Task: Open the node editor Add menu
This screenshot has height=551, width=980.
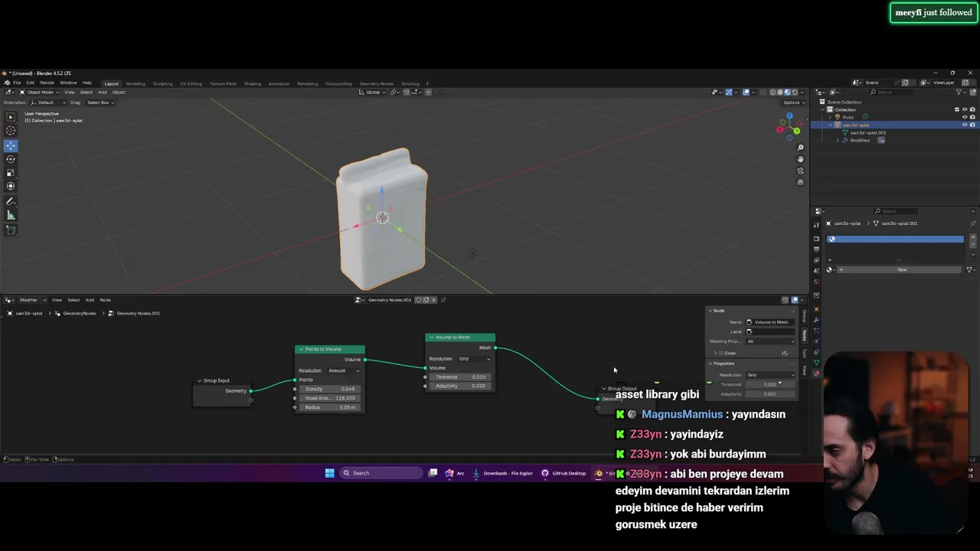Action: click(90, 300)
